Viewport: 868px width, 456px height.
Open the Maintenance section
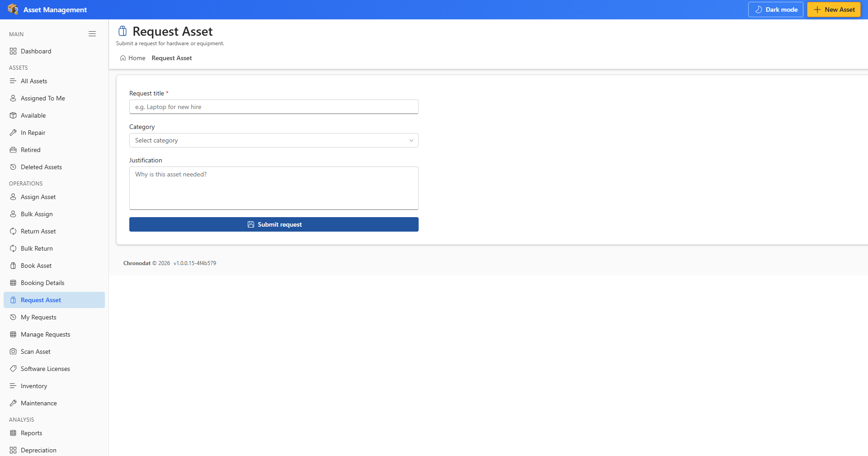tap(54, 403)
